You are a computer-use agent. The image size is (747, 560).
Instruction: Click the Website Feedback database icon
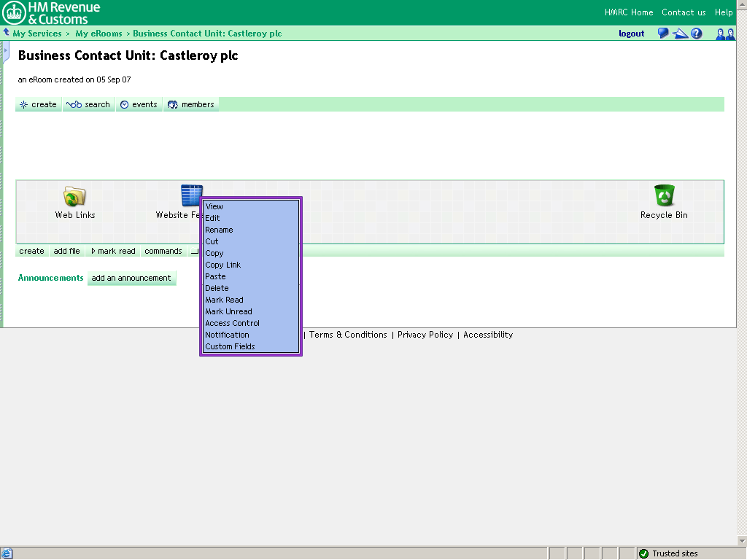pyautogui.click(x=191, y=195)
